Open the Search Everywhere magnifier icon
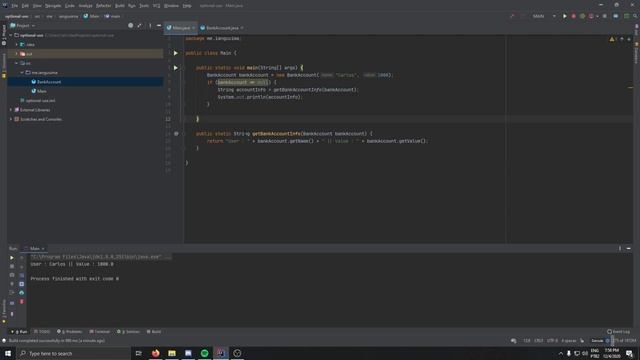This screenshot has width=640, height=360. click(x=635, y=16)
